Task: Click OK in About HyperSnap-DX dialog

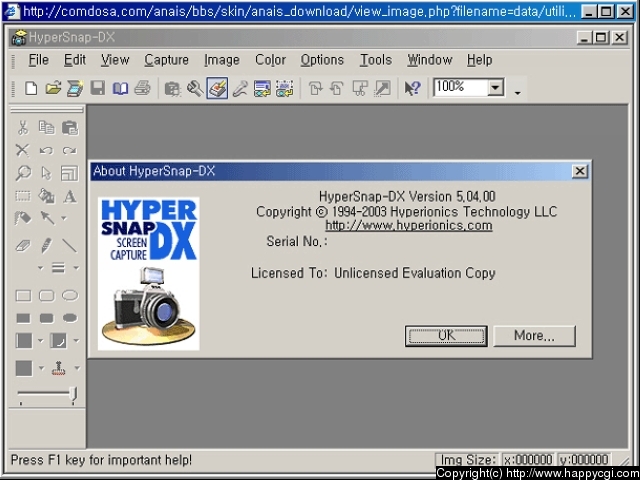Action: pos(446,336)
